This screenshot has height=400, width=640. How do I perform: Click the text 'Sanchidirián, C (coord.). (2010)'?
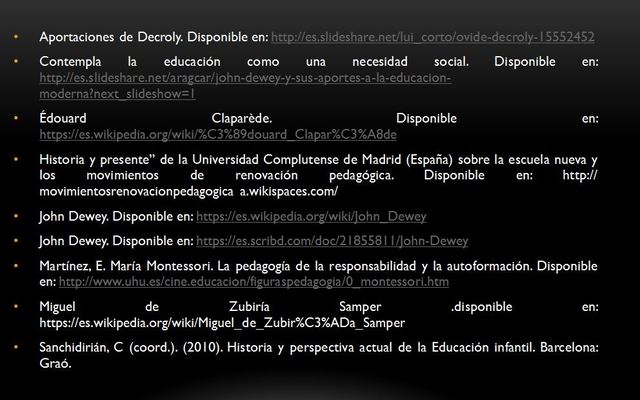pos(131,348)
